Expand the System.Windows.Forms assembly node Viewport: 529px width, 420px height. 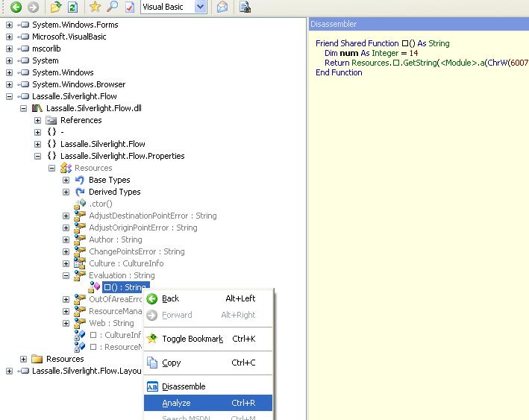(10, 25)
